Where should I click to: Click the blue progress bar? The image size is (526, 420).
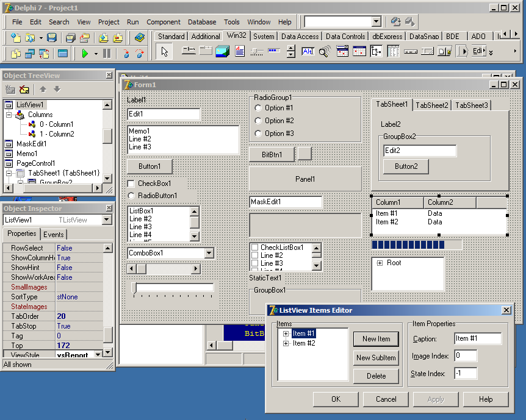[416, 244]
